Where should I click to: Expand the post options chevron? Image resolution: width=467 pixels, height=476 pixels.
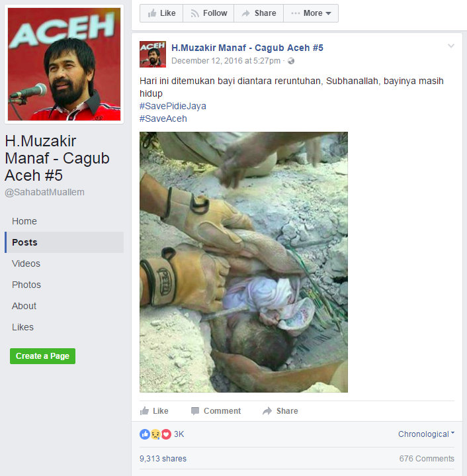click(451, 46)
